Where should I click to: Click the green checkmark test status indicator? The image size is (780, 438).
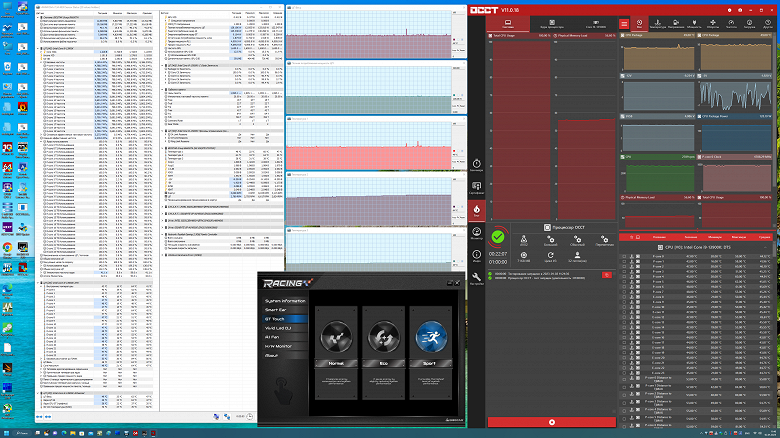[497, 237]
